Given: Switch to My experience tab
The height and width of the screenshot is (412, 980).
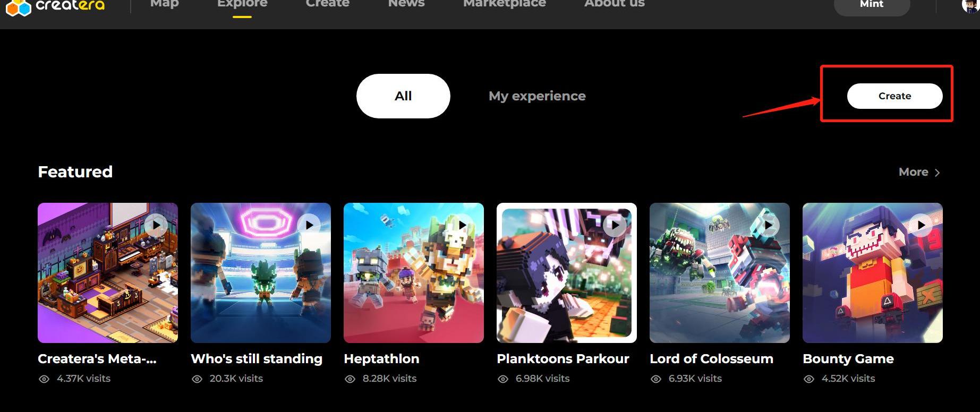Looking at the screenshot, I should pyautogui.click(x=537, y=96).
